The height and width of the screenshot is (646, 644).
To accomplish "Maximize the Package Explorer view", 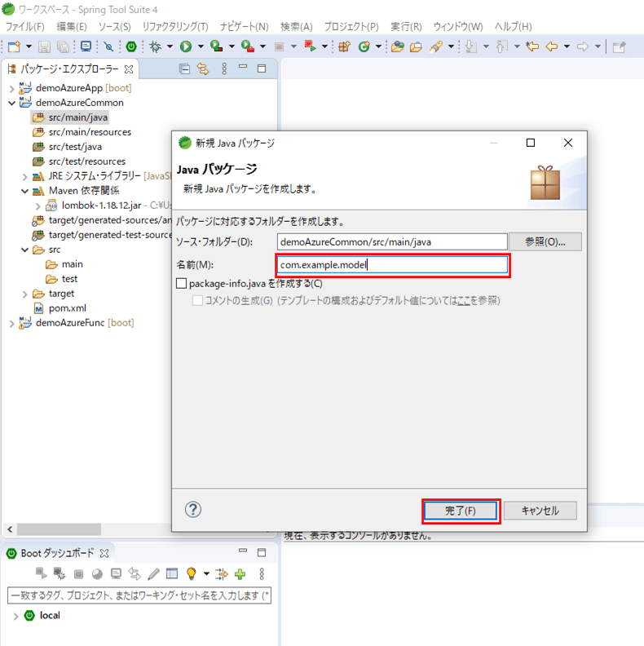I will 262,69.
